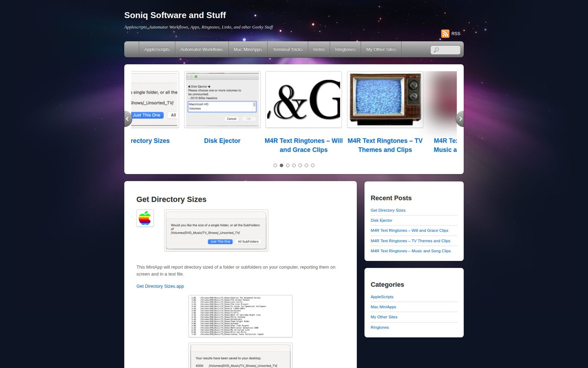Screen dimensions: 588x368
Task: Open the Terminal Tricks menu item
Action: pyautogui.click(x=288, y=49)
